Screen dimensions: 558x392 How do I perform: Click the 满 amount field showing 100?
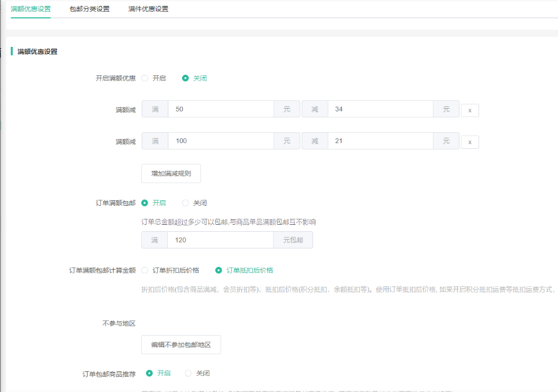pos(221,141)
